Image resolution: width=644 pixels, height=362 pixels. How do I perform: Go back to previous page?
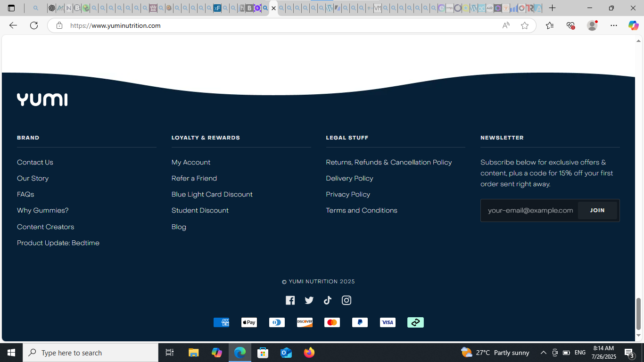click(13, 25)
